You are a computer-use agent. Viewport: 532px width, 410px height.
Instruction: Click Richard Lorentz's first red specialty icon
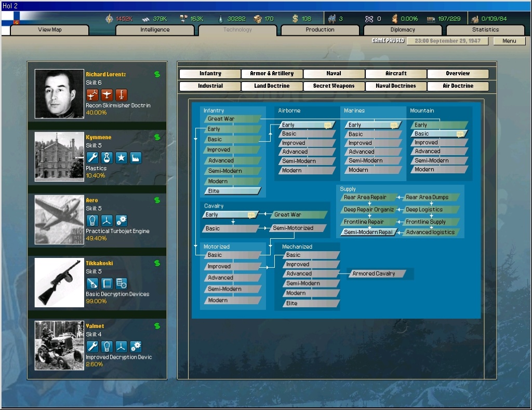pyautogui.click(x=92, y=95)
